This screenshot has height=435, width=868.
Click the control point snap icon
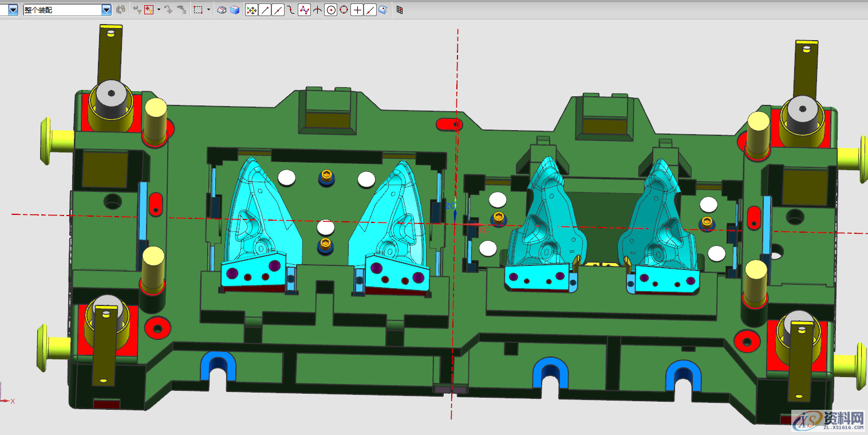coord(291,10)
